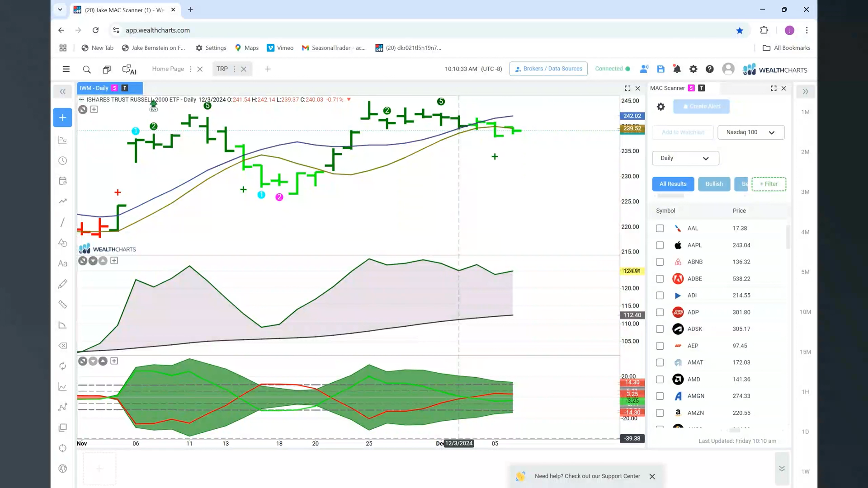
Task: Switch to the Home Page tab
Action: tap(168, 69)
